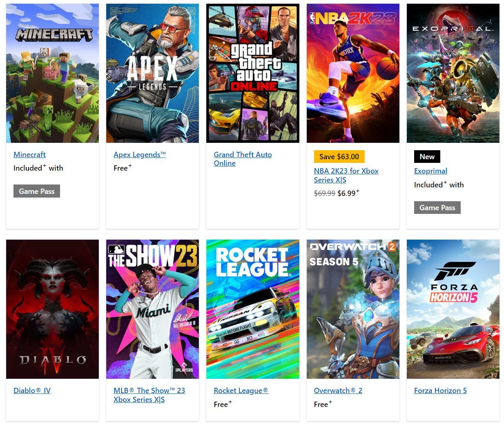Viewport: 504px width, 429px height.
Task: Open the Minecraft cover art
Action: pos(52,73)
